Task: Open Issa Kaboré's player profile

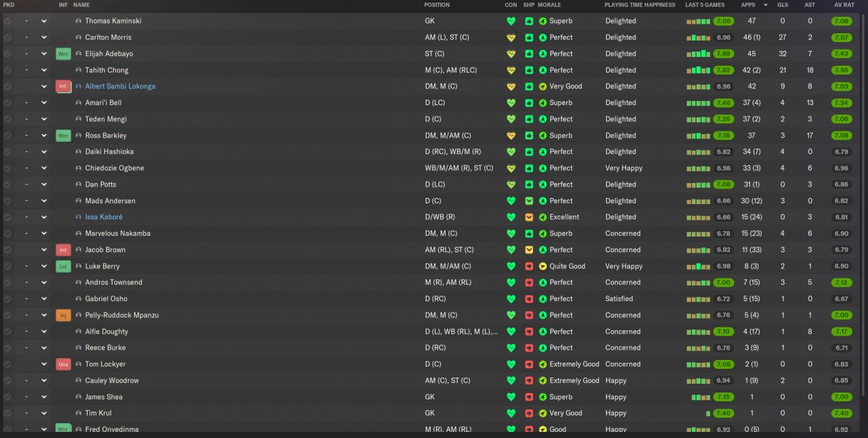Action: click(x=104, y=217)
